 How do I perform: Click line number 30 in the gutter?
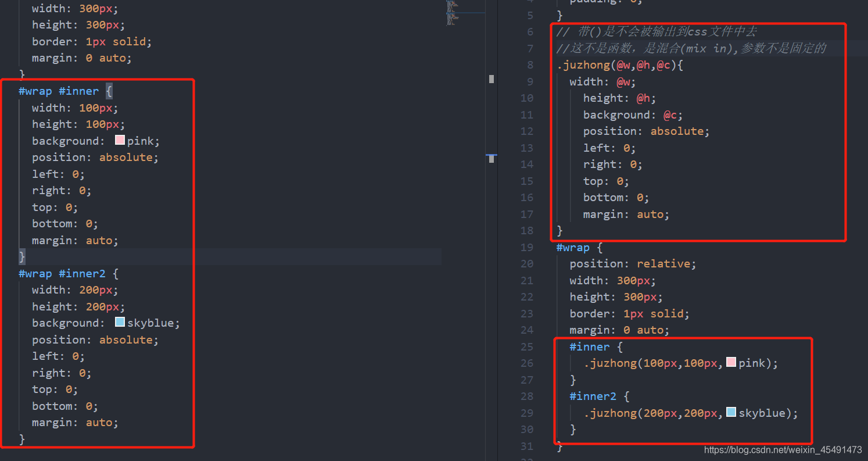pyautogui.click(x=527, y=430)
